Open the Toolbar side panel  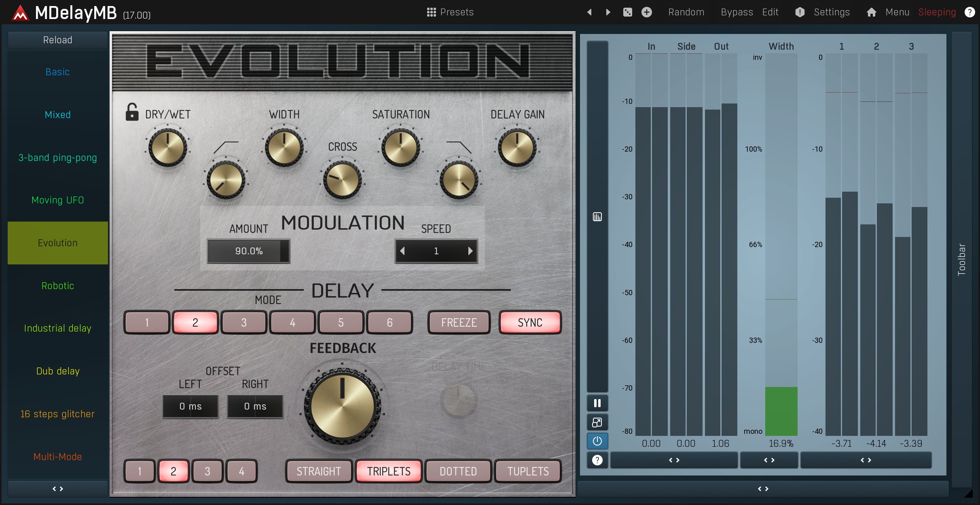click(961, 259)
